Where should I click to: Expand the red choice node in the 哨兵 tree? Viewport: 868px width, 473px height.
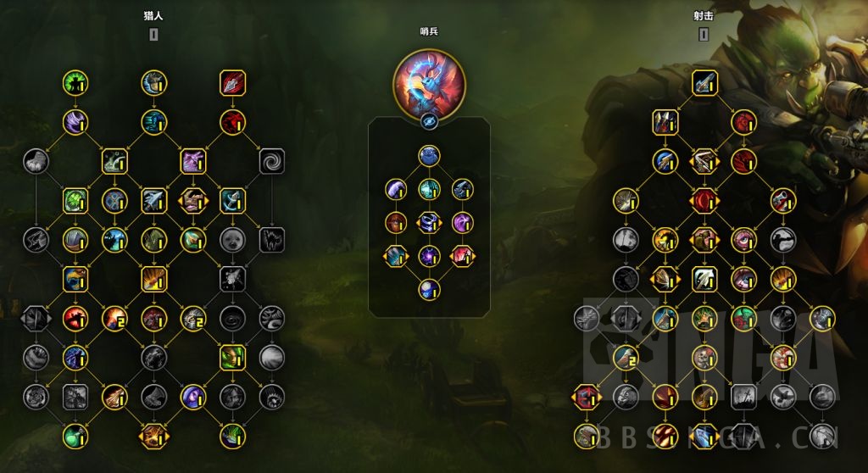coord(463,257)
